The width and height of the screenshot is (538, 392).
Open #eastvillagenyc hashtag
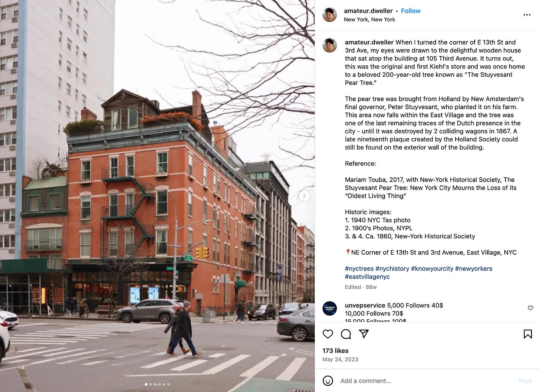(x=367, y=277)
